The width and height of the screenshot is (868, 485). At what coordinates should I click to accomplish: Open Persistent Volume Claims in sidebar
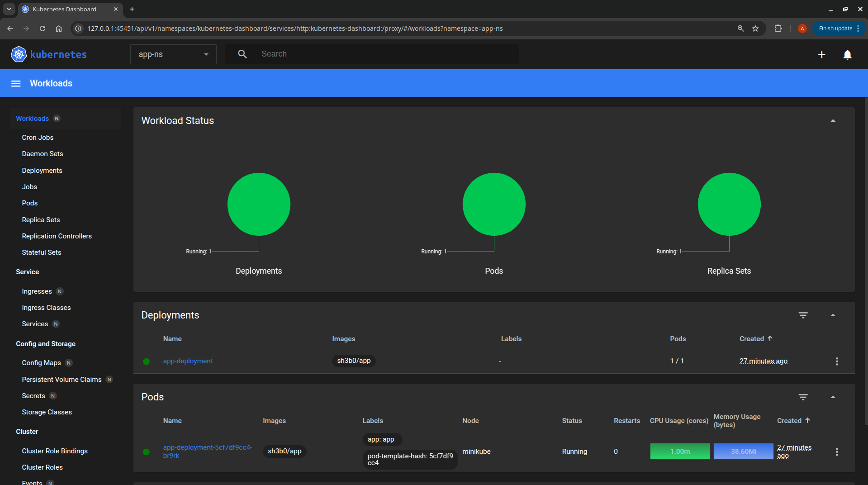coord(62,380)
